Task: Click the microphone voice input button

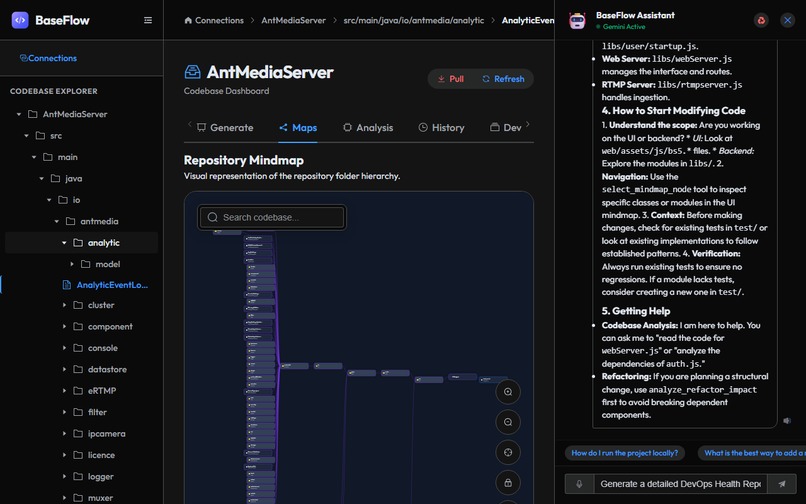Action: click(579, 484)
